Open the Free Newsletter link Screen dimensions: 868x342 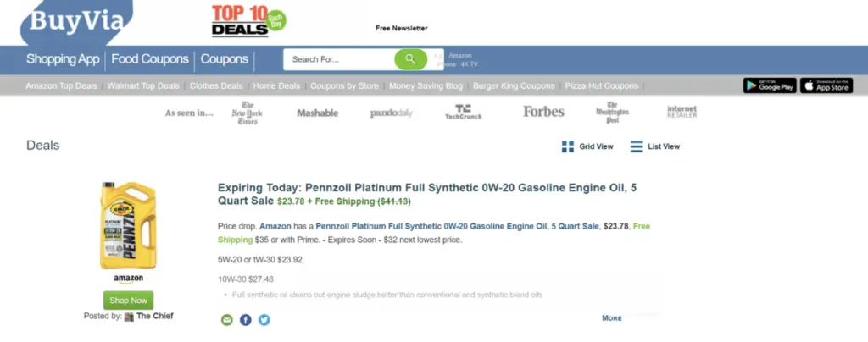click(402, 28)
